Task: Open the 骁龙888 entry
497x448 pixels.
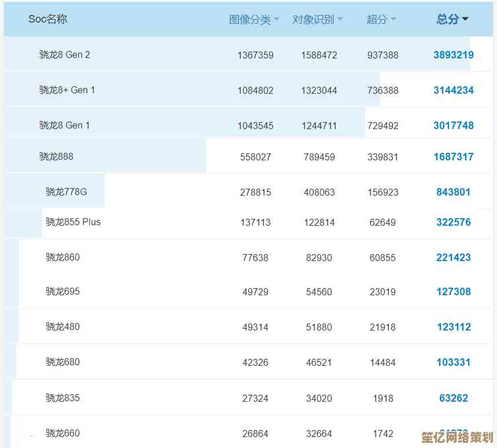Action: tap(56, 156)
